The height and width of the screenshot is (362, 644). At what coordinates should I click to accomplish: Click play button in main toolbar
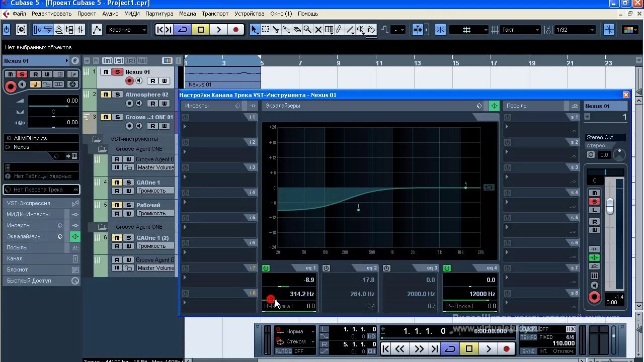[x=218, y=30]
